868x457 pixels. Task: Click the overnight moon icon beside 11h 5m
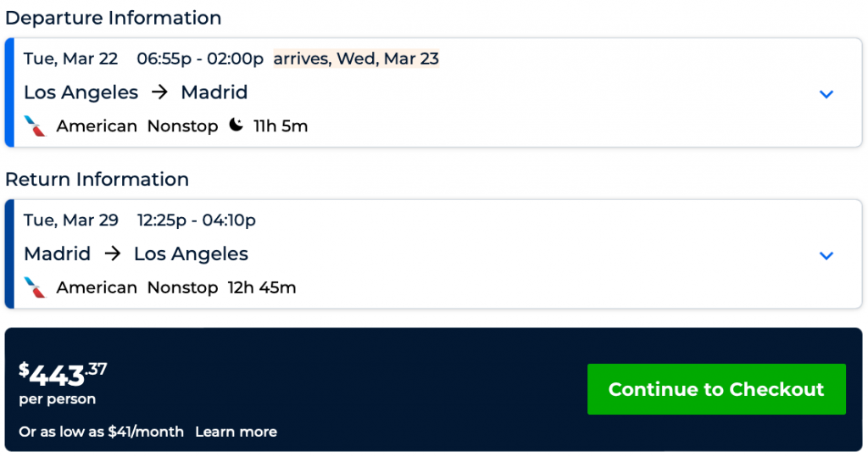pos(236,126)
